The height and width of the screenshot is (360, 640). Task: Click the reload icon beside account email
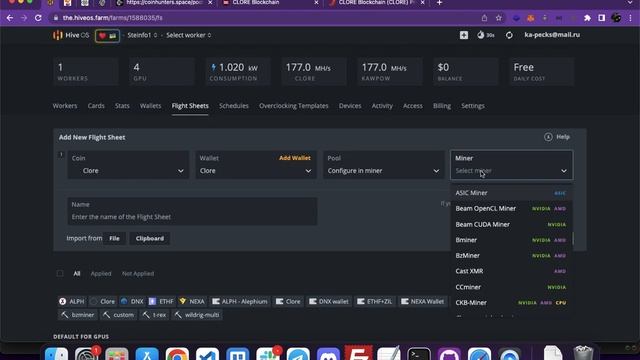(x=509, y=35)
